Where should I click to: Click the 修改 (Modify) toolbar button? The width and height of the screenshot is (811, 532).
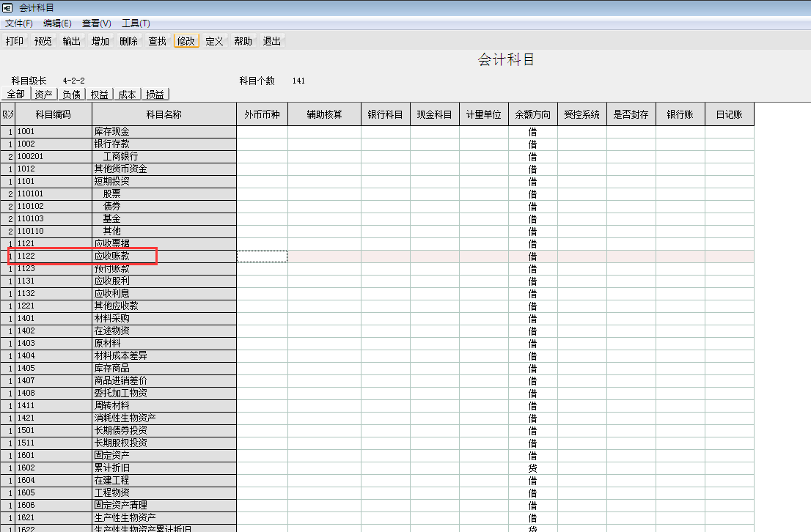[186, 41]
